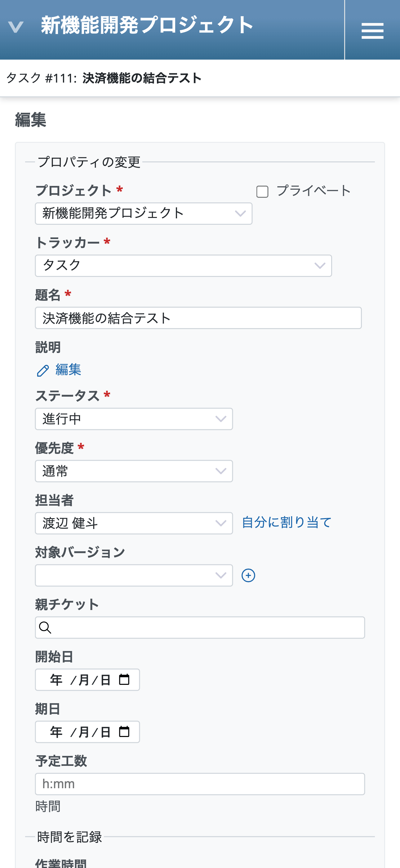Open the ステータス dropdown showing 進行中

[x=134, y=419]
